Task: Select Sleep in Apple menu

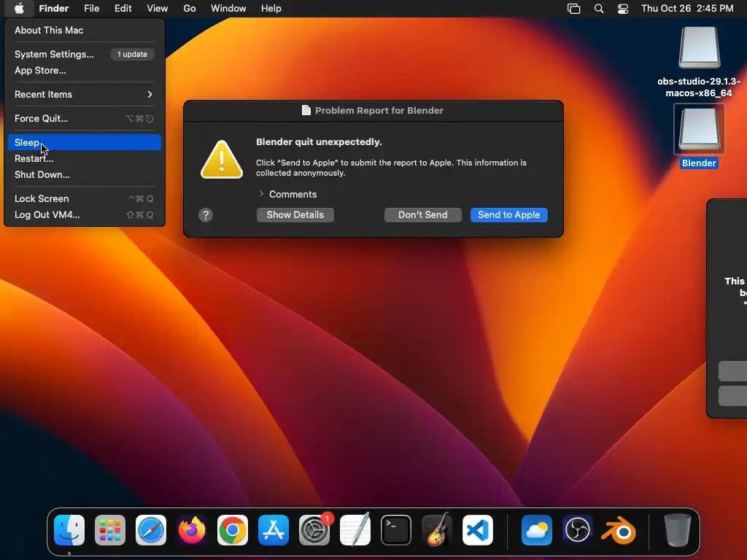Action: (85, 142)
